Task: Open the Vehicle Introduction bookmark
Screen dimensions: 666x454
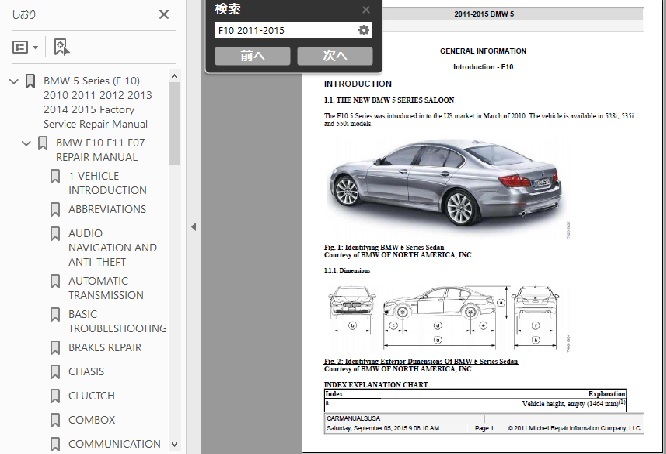Action: [x=107, y=182]
